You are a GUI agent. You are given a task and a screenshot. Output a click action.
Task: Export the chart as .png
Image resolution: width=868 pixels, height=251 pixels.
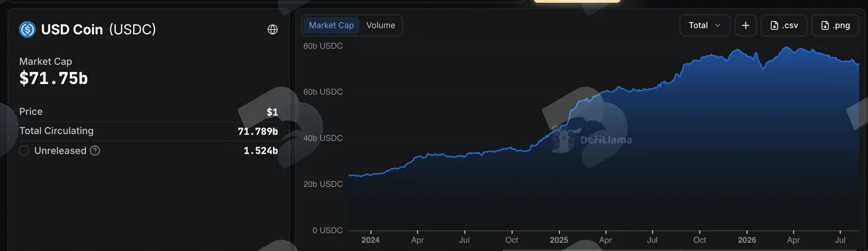(x=835, y=26)
